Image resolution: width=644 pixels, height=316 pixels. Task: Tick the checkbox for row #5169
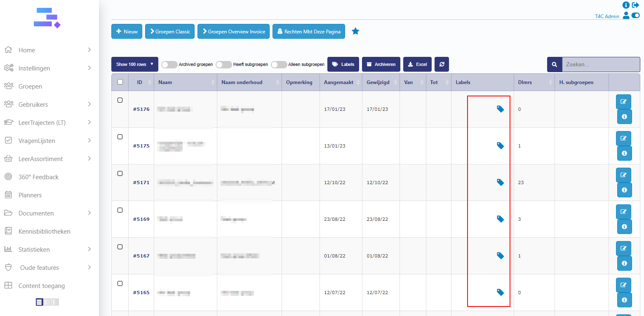pos(120,210)
